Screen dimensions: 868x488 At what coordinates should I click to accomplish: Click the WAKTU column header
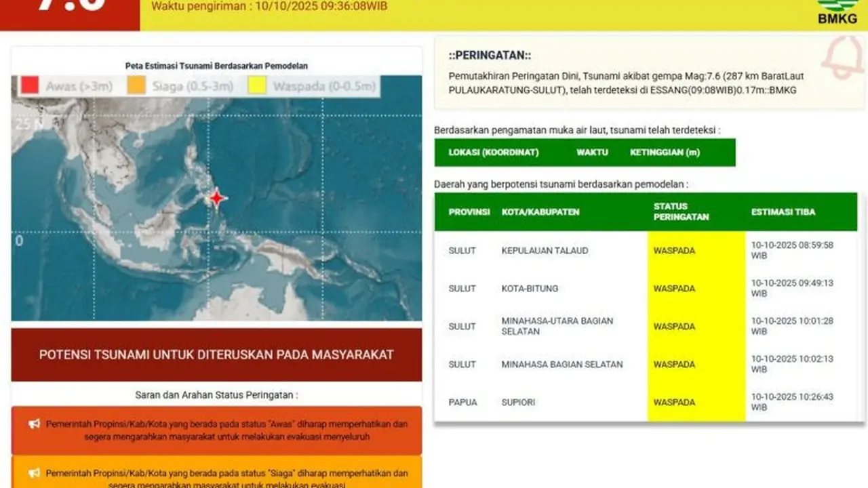(x=592, y=152)
